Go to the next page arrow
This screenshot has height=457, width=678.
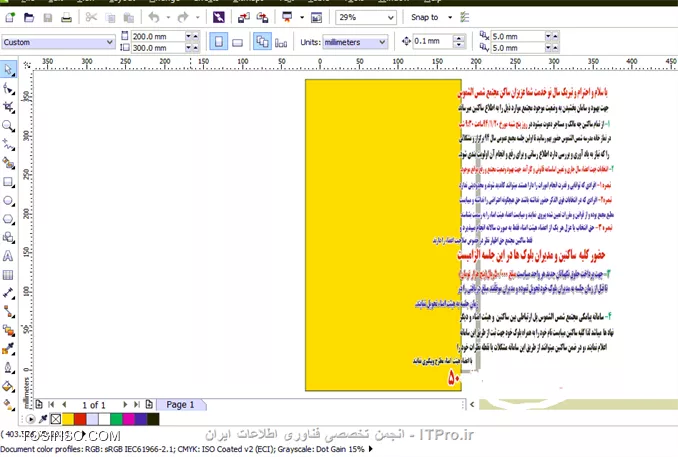[125, 405]
